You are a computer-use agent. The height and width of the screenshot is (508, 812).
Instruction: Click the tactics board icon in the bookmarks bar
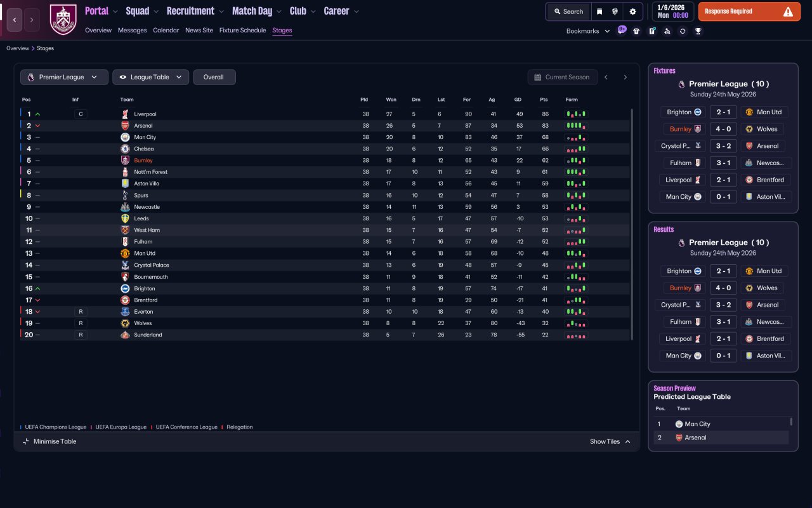coord(652,31)
